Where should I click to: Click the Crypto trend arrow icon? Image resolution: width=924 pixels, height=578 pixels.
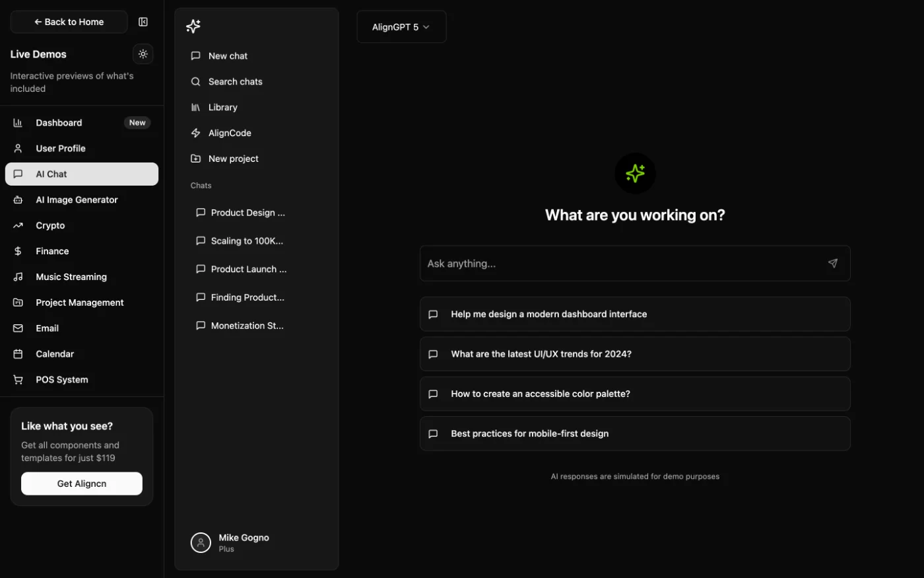tap(18, 226)
